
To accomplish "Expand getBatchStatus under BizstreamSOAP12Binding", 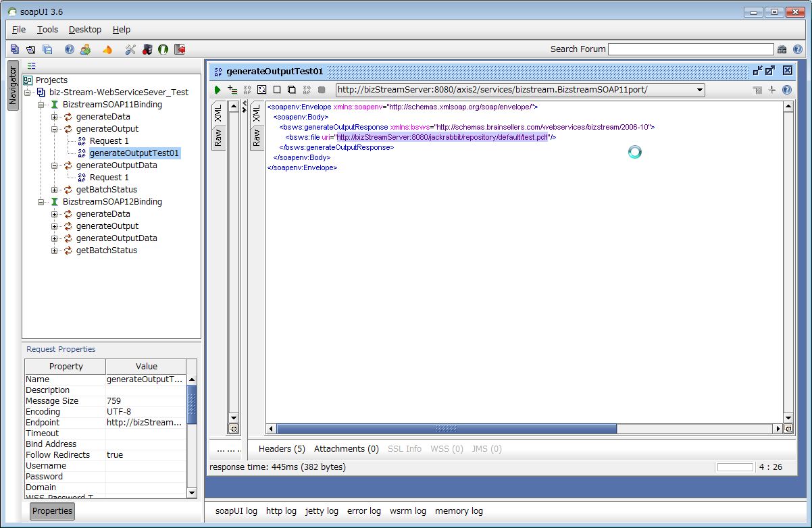I will click(55, 250).
